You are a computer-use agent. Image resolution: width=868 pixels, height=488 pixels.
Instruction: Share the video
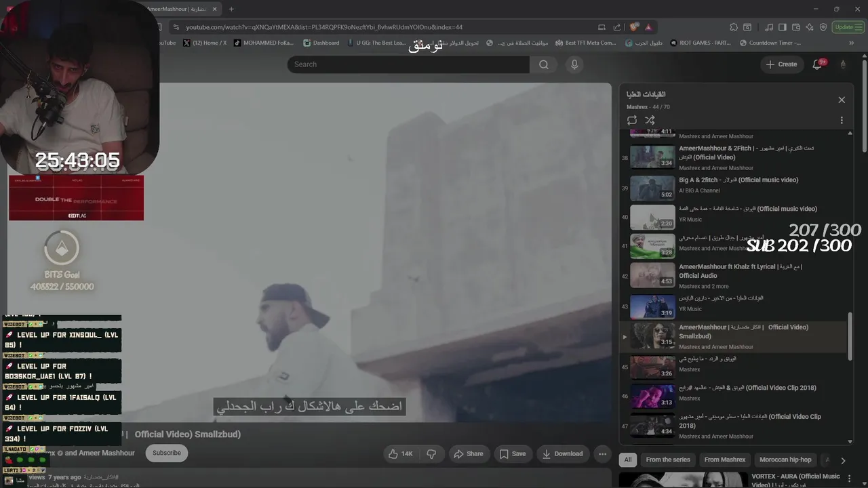tap(469, 453)
